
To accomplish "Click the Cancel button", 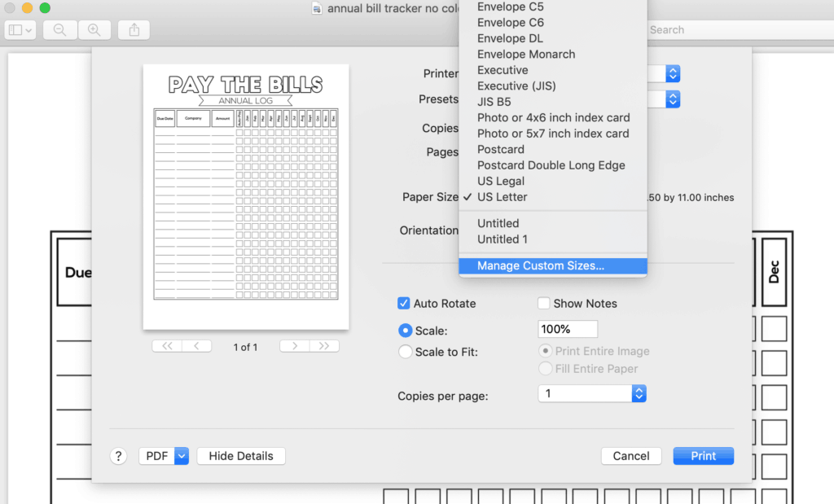I will pos(631,456).
